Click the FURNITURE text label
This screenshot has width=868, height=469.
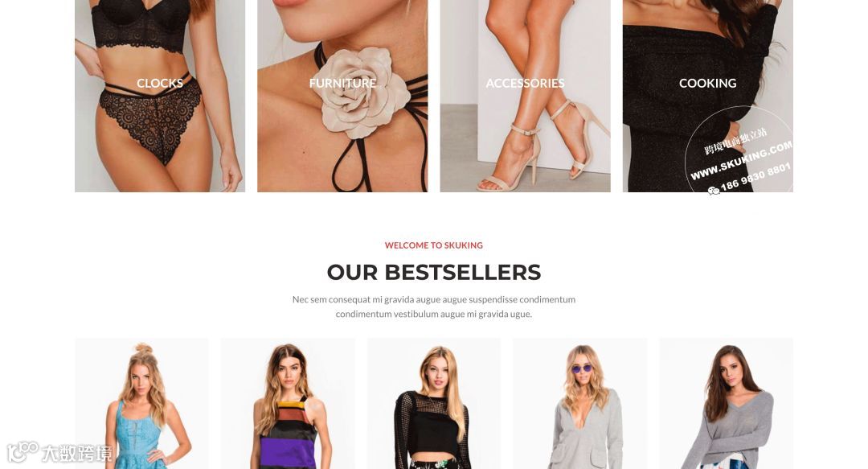[x=342, y=83]
